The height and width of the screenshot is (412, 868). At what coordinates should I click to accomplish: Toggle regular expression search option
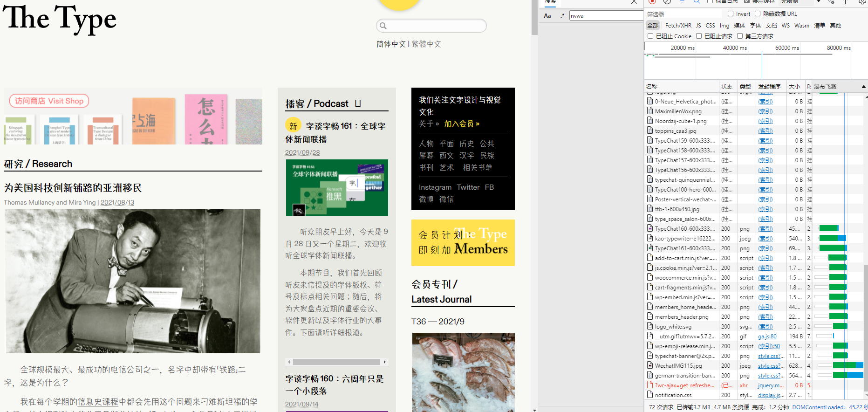point(562,16)
